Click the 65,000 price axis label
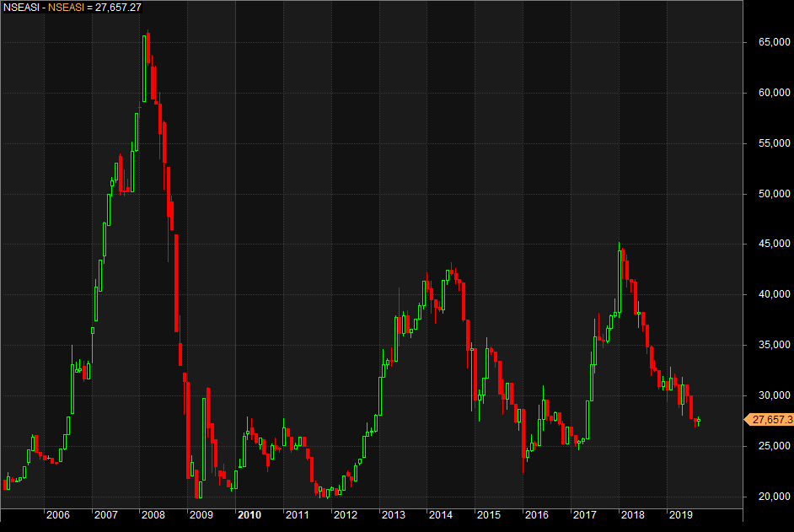This screenshot has height=532, width=794. (774, 42)
